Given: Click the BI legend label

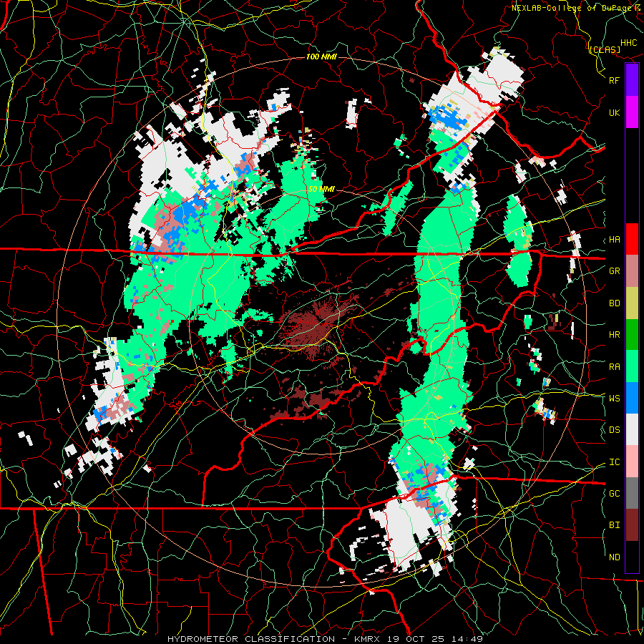Looking at the screenshot, I should (x=615, y=525).
